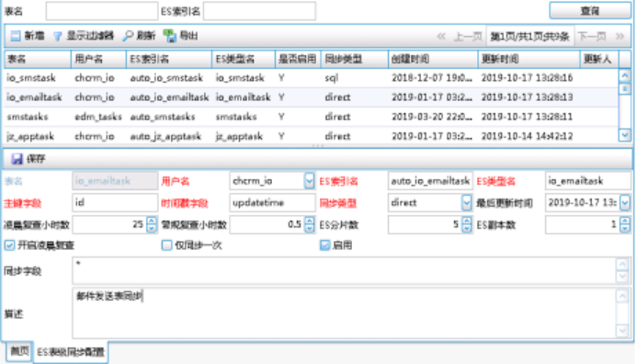Click the 主键字段 field containing id
636x364 pixels.
[x=115, y=202]
